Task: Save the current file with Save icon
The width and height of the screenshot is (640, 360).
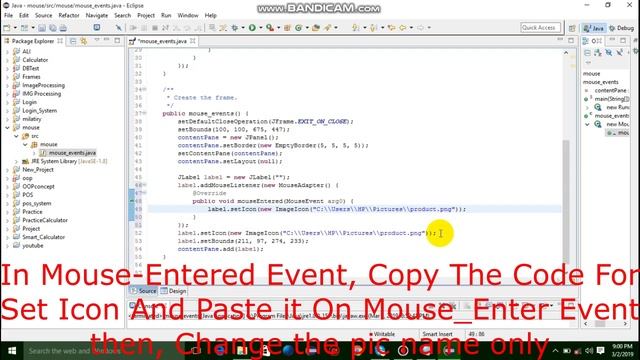Action: (42, 28)
